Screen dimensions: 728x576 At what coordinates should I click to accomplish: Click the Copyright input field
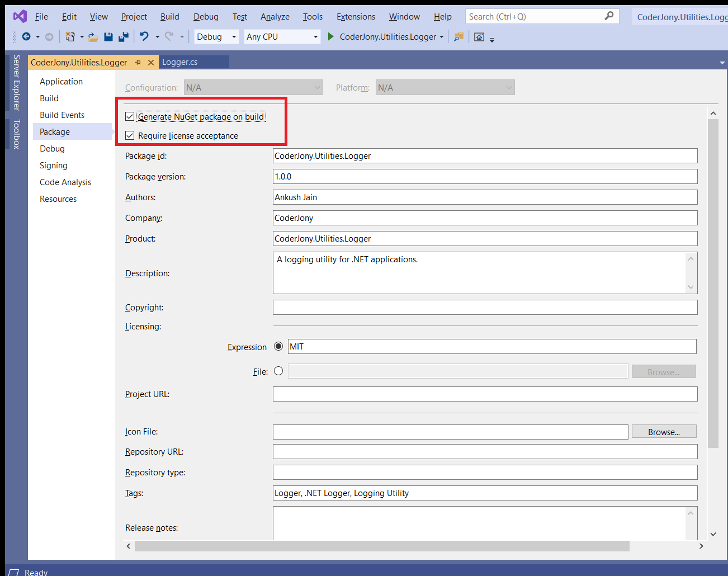click(x=485, y=307)
